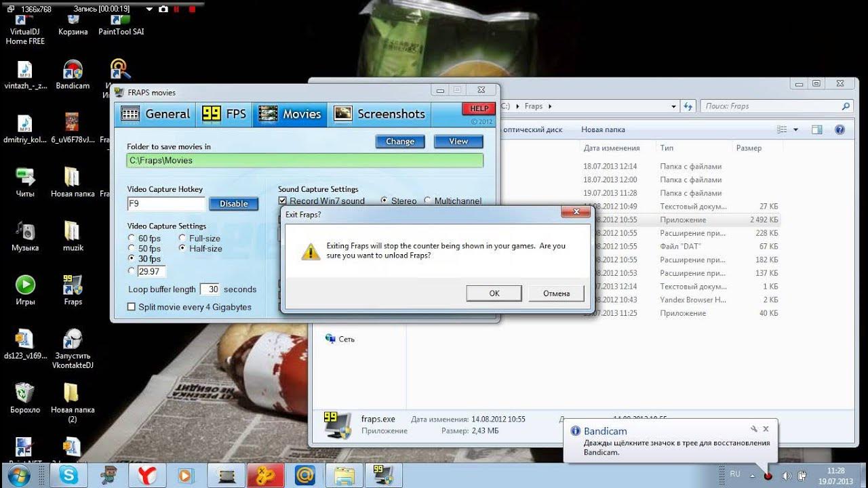
Task: Open the Screenshots tab
Action: point(380,114)
